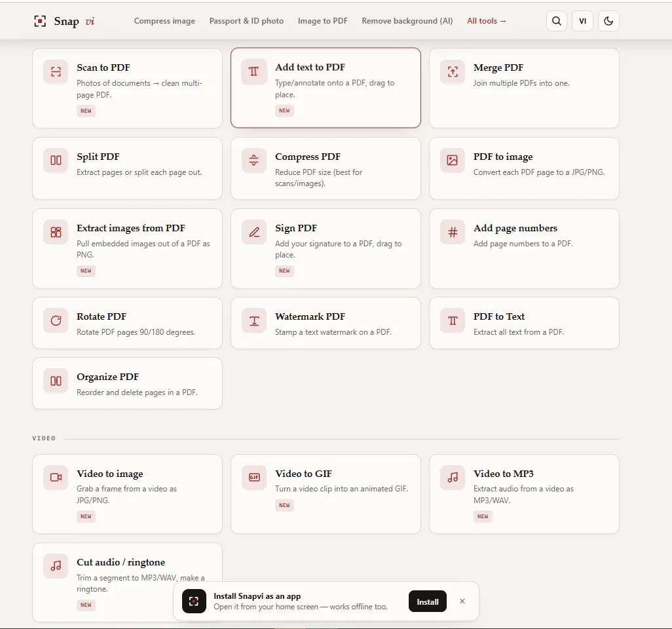Screen dimensions: 672x629
Task: Click the Scan to PDF icon
Action: pyautogui.click(x=56, y=71)
